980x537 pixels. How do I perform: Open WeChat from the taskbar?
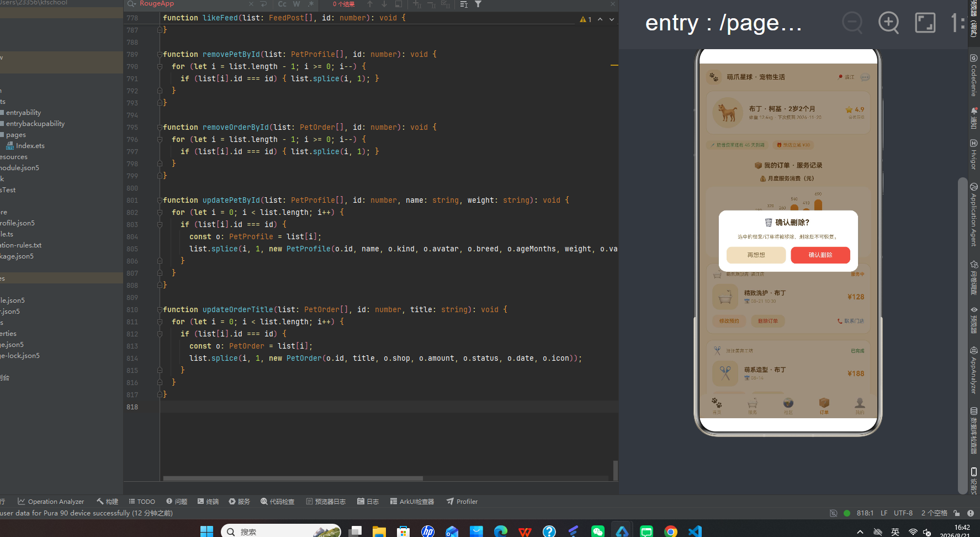(x=598, y=531)
